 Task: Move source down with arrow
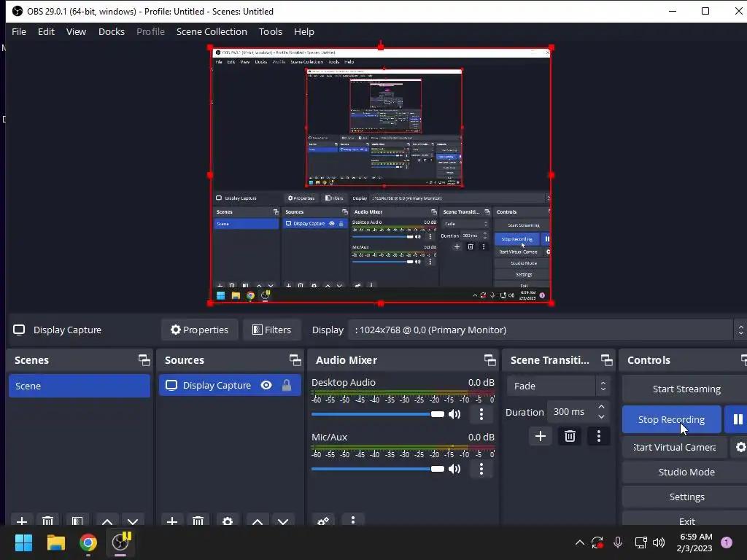pyautogui.click(x=284, y=521)
